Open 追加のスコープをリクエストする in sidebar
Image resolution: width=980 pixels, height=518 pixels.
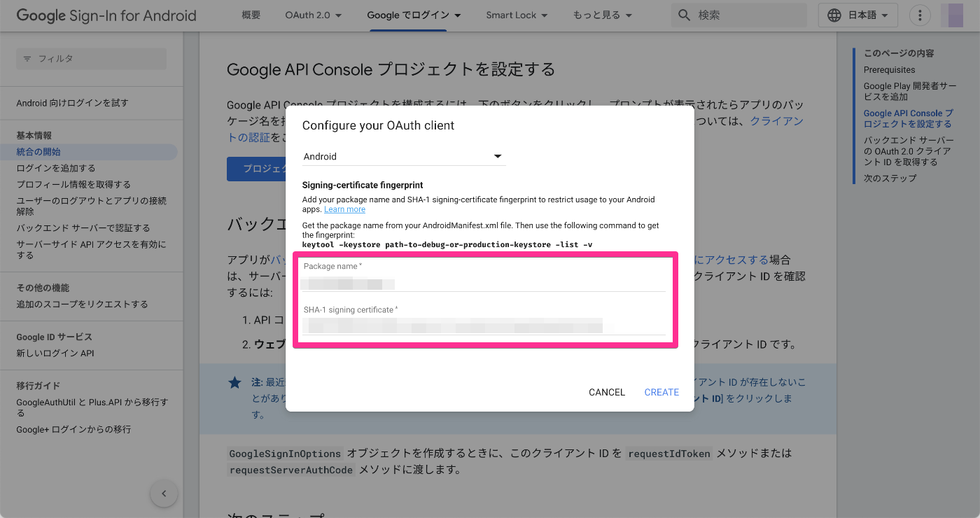(83, 304)
